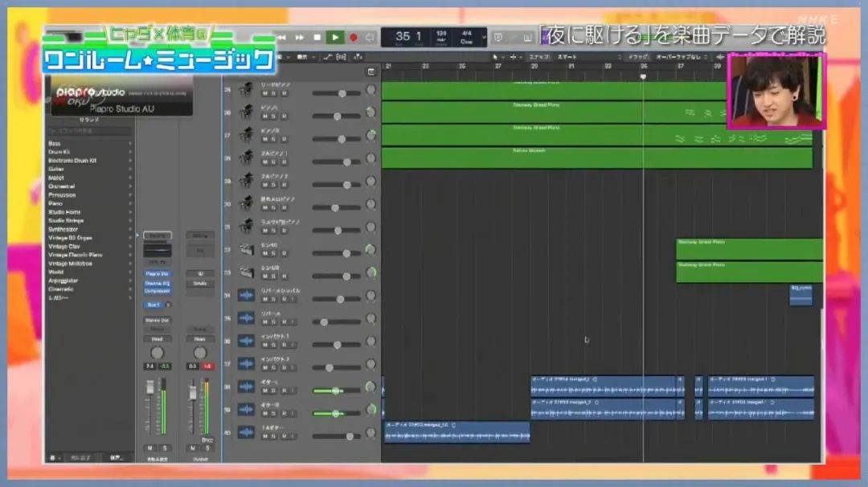Mute the topmost piano track
Image resolution: width=868 pixels, height=487 pixels.
(x=264, y=93)
